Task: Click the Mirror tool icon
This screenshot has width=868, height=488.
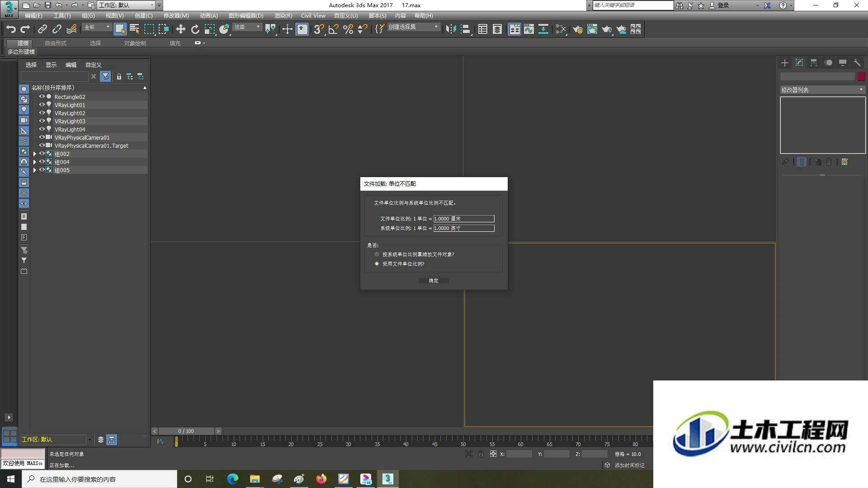Action: click(x=451, y=29)
